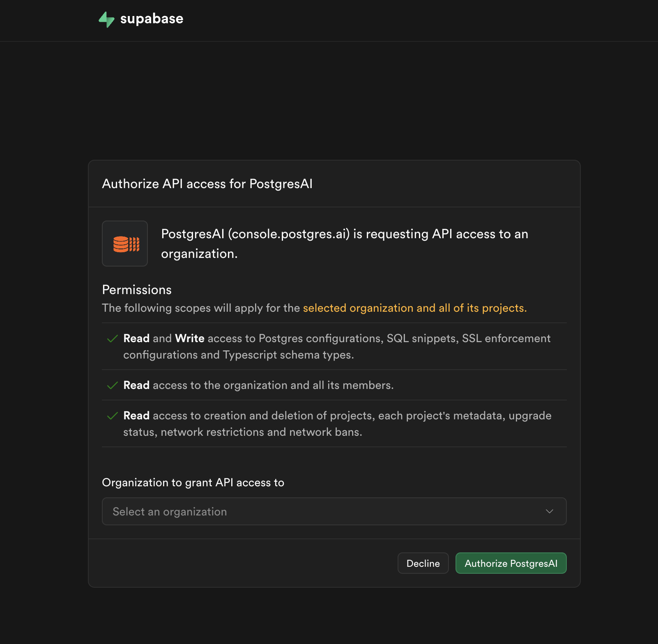
Task: Click the Authorize API access dialog title
Action: click(207, 184)
